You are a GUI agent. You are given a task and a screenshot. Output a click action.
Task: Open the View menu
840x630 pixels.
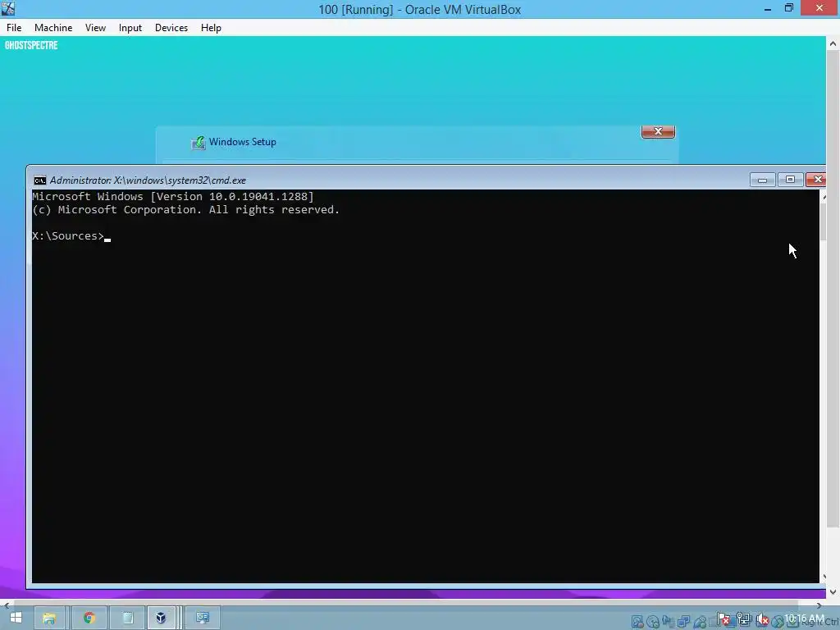click(95, 28)
